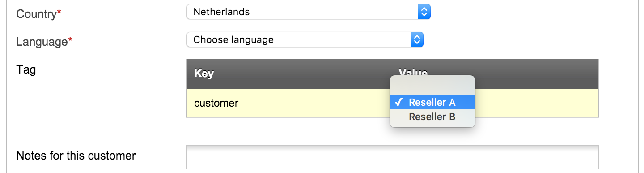Focus the Notes for this customer field

coord(392,157)
